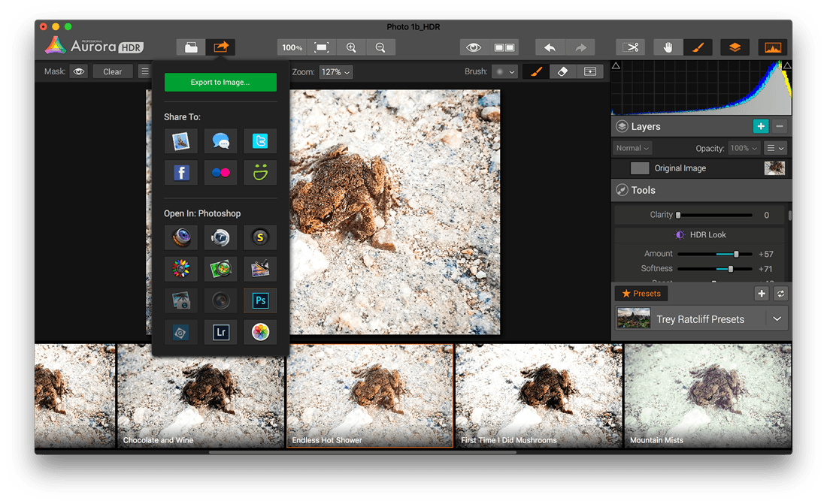Image resolution: width=827 pixels, height=504 pixels.
Task: Click the orange Share export toolbar icon
Action: (220, 47)
